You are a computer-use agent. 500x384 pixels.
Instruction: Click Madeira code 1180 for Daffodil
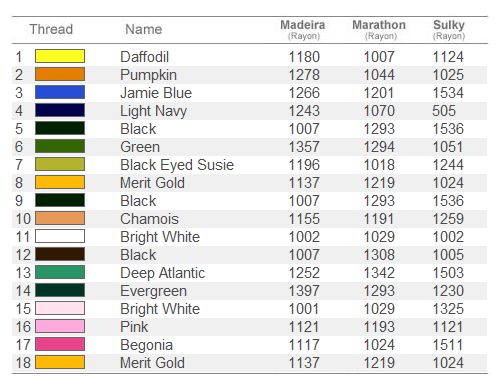(x=304, y=57)
